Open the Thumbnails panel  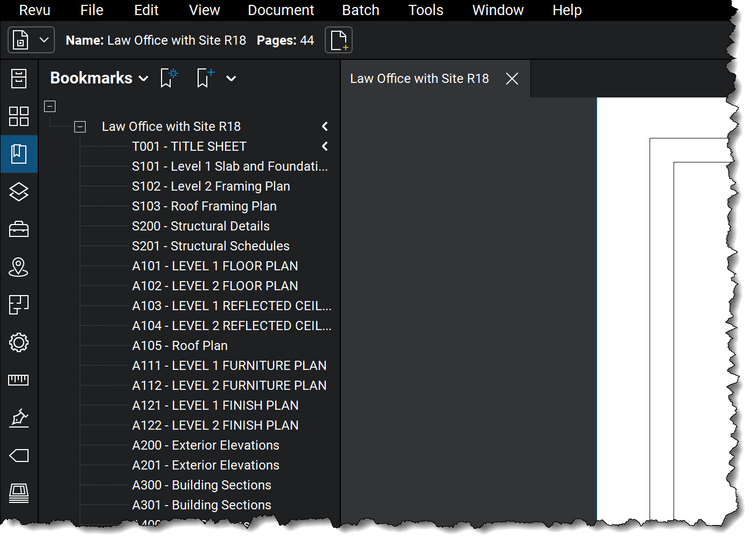click(19, 116)
